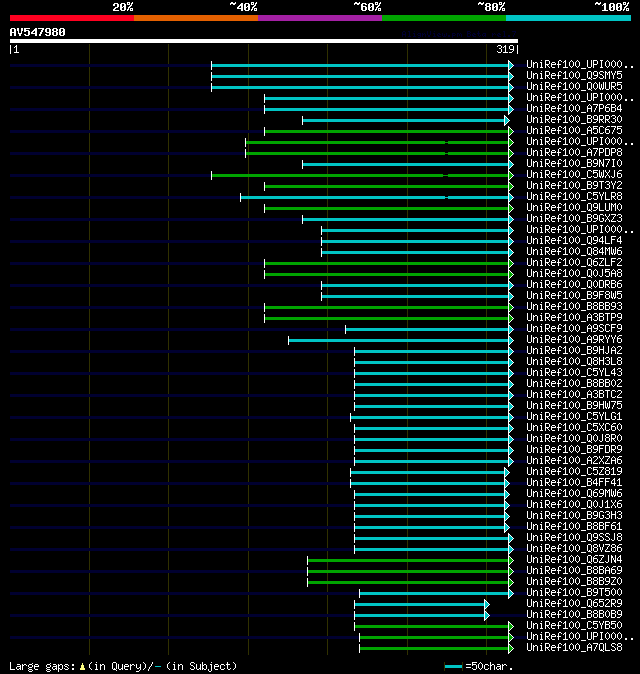The height and width of the screenshot is (674, 640).
Task: Select the UniRef100_B9T3Y2 label
Action: pyautogui.click(x=574, y=186)
